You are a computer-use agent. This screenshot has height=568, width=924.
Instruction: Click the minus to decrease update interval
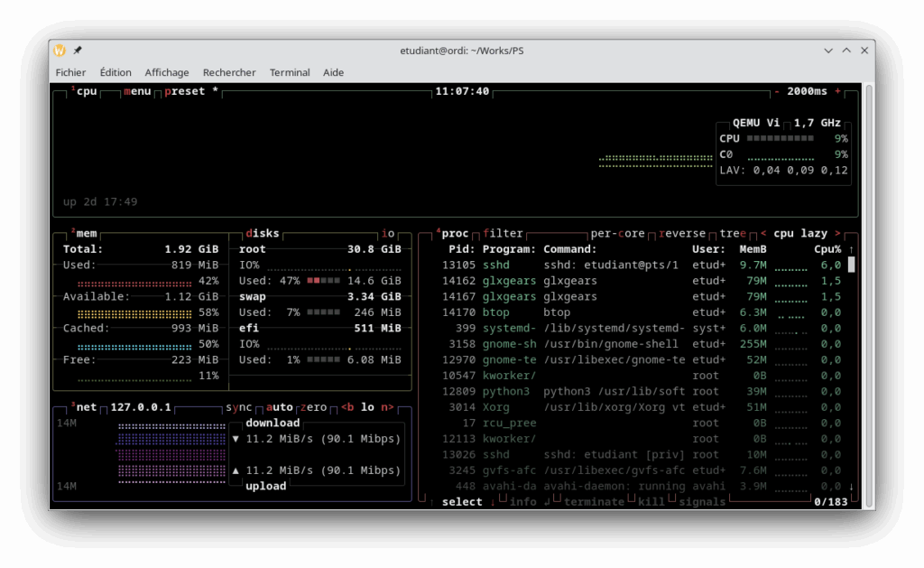click(x=777, y=91)
